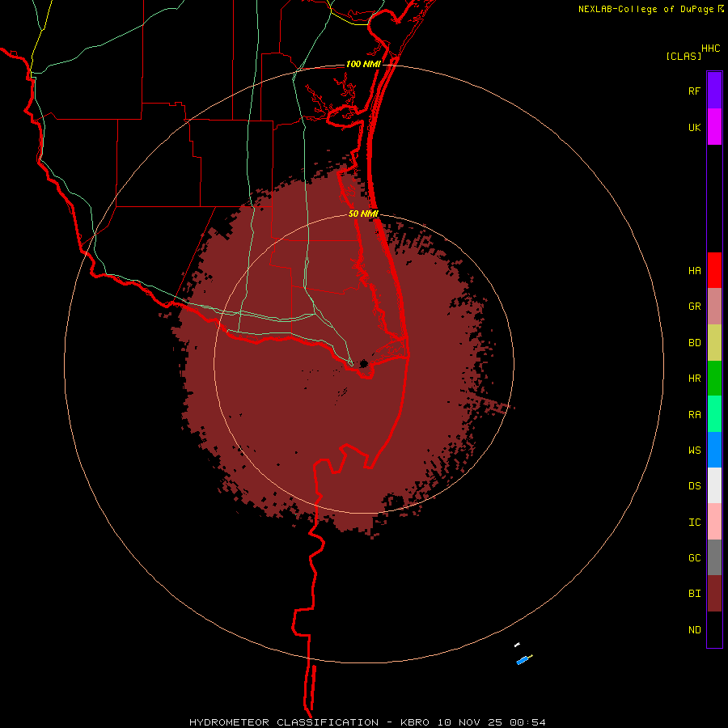
Task: Click the WS legend label
Action: 694,451
